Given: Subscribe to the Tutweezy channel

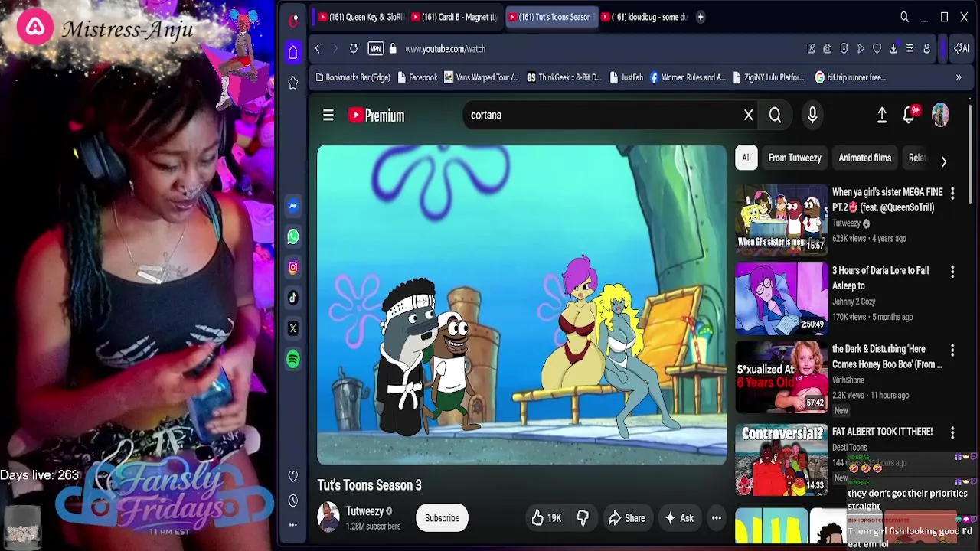Looking at the screenshot, I should (x=443, y=518).
